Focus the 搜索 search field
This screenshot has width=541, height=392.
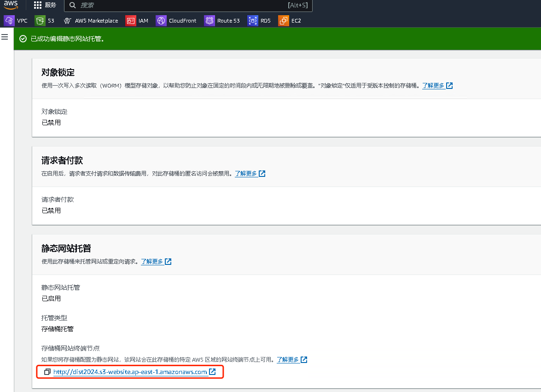pyautogui.click(x=188, y=5)
